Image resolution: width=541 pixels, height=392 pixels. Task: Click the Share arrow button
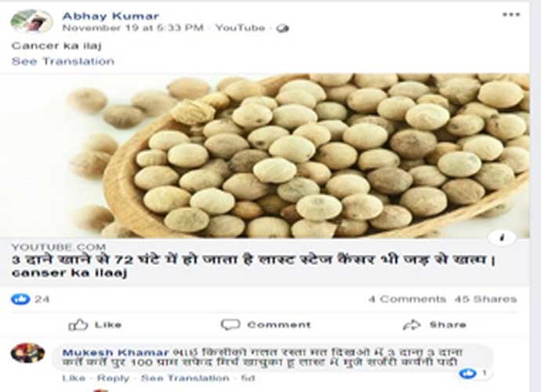(434, 325)
